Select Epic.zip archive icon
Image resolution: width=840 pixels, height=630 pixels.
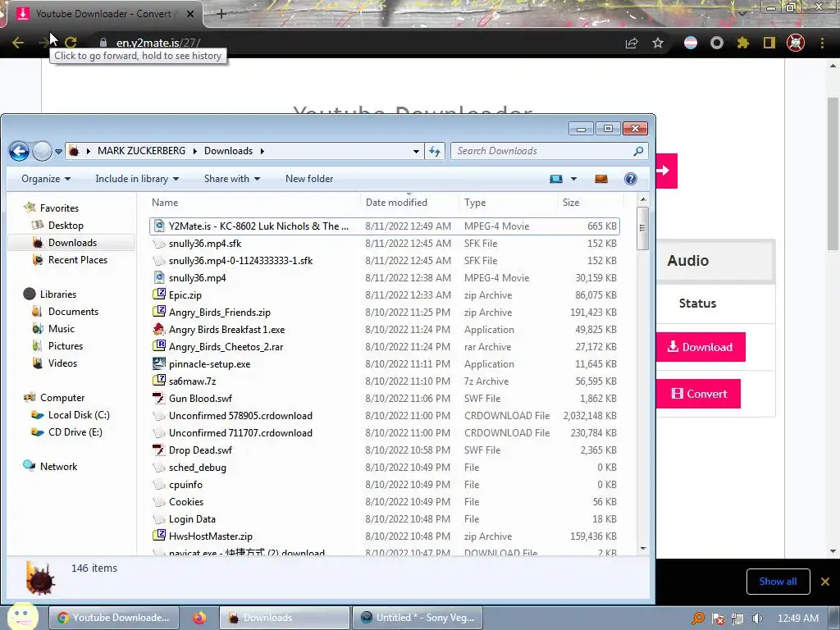(x=159, y=294)
